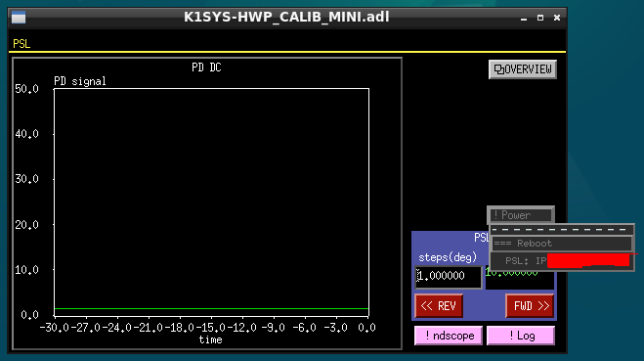Click the PD signal legend label
This screenshot has width=644, height=361.
[x=80, y=81]
